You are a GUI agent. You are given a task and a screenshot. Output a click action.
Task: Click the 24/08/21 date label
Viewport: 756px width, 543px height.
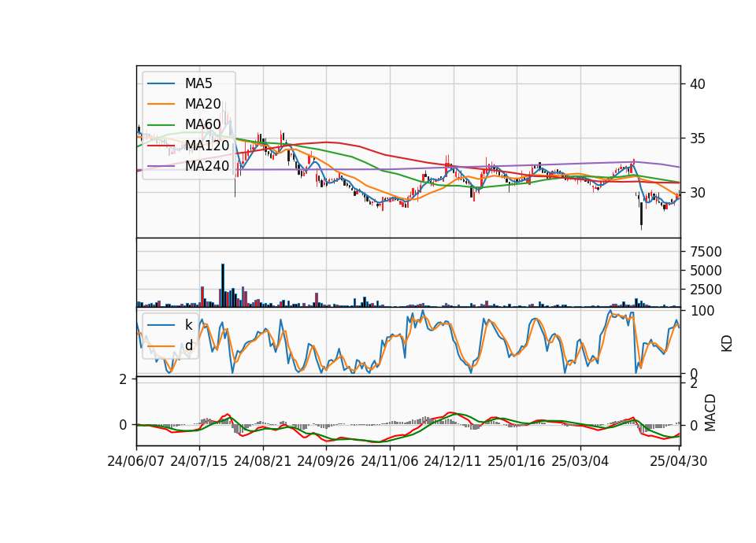263,462
